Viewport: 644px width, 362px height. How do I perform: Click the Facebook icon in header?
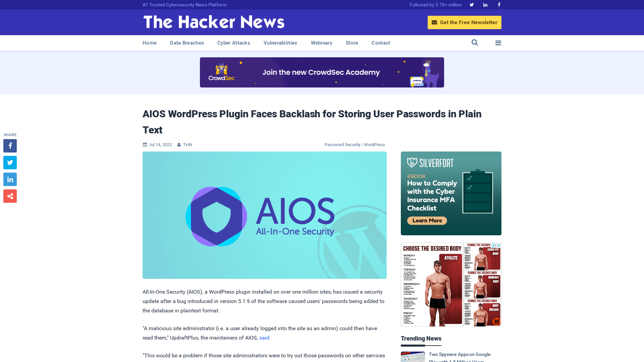[499, 4]
